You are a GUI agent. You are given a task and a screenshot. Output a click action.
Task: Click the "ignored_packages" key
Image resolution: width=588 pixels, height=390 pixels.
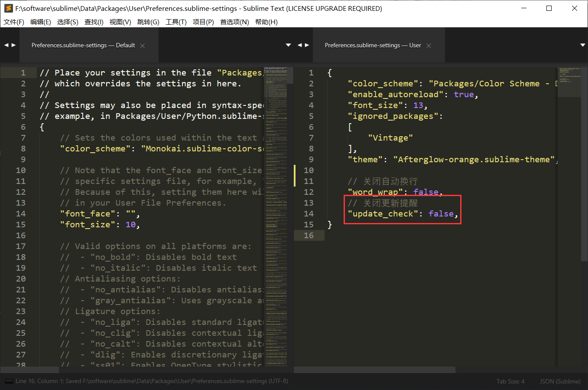click(393, 116)
